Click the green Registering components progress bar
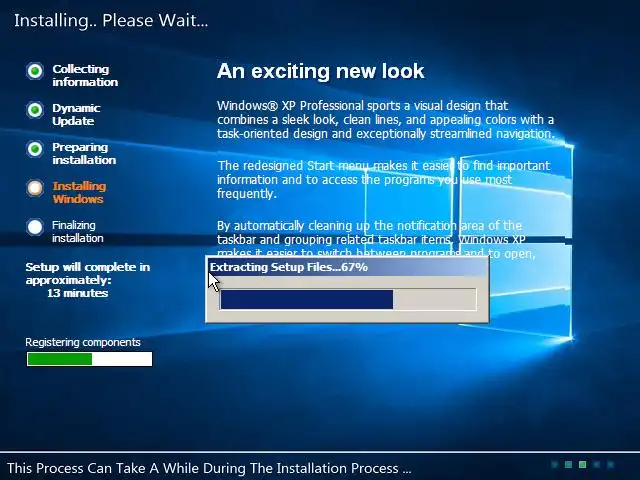 pos(89,359)
